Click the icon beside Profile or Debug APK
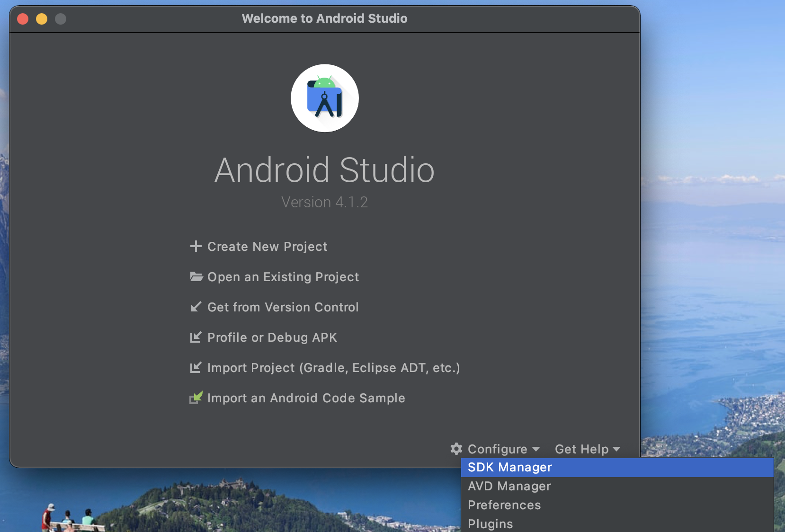Image resolution: width=785 pixels, height=532 pixels. point(196,337)
